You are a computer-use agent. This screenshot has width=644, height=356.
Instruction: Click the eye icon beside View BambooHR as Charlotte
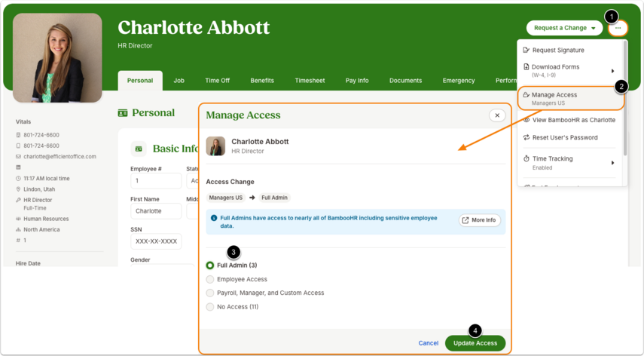(x=526, y=120)
